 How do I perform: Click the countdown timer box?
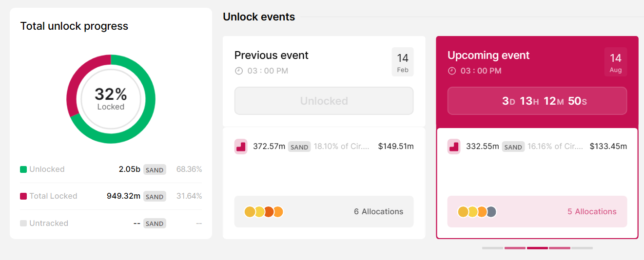coord(537,101)
